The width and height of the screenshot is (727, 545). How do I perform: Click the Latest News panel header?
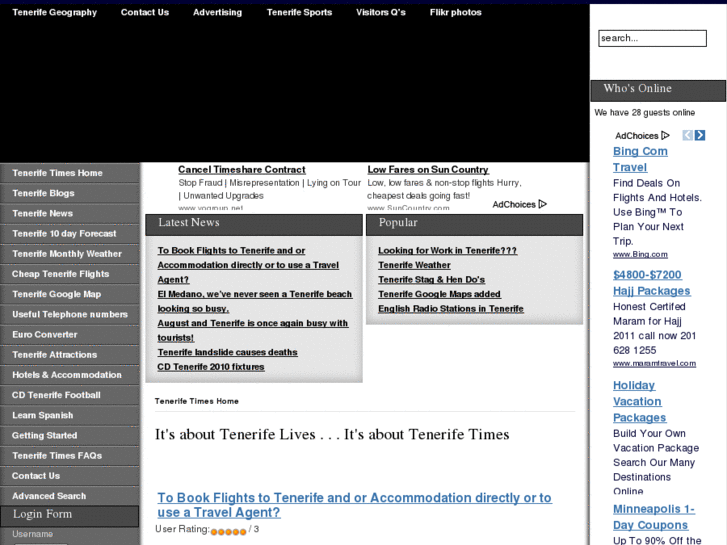click(254, 224)
